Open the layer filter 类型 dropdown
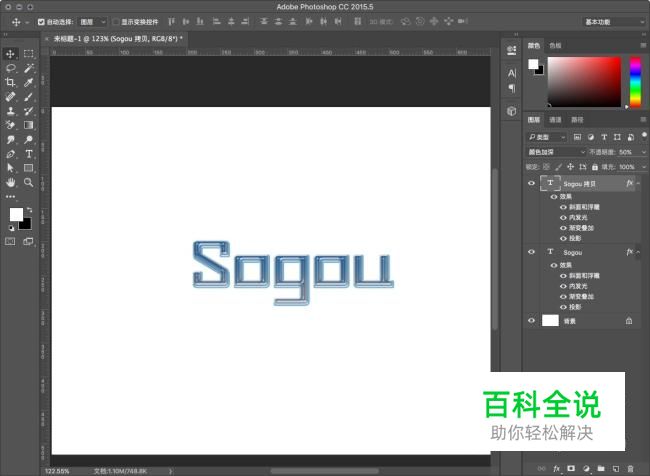Viewport: 650px width, 476px height. tap(547, 137)
